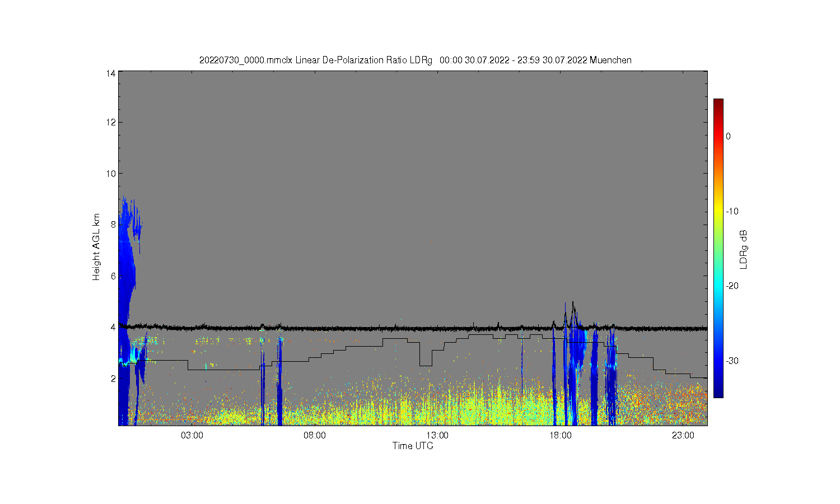Click the narrow blue streak near 06:30

tap(279, 381)
